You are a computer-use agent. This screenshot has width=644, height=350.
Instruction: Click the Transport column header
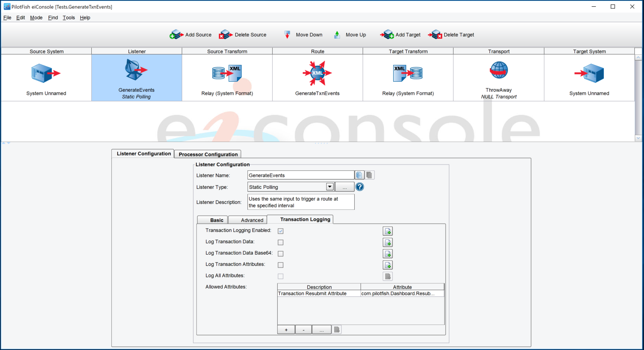click(499, 51)
